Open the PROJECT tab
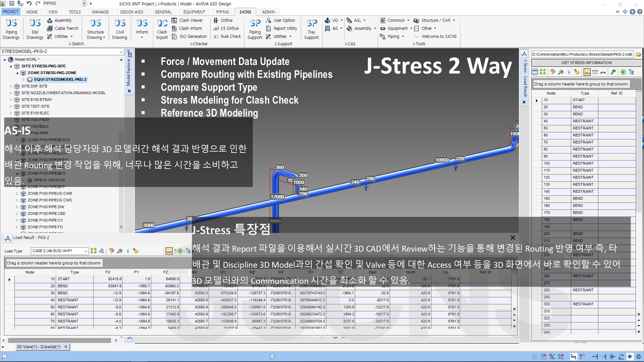 coord(11,12)
